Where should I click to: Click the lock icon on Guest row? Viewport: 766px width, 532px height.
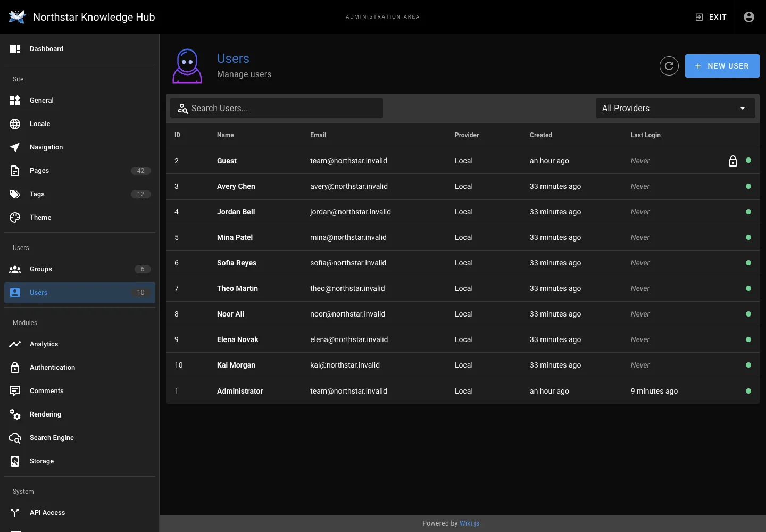pos(733,161)
